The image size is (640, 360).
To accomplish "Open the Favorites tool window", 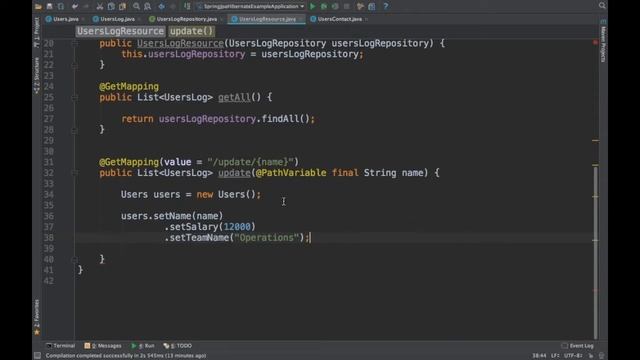I will coord(37,318).
